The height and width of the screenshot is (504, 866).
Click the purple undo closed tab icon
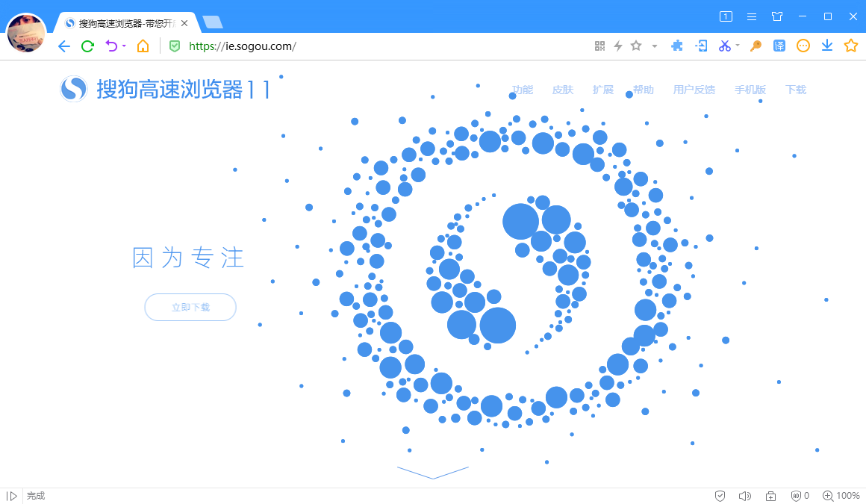[111, 46]
